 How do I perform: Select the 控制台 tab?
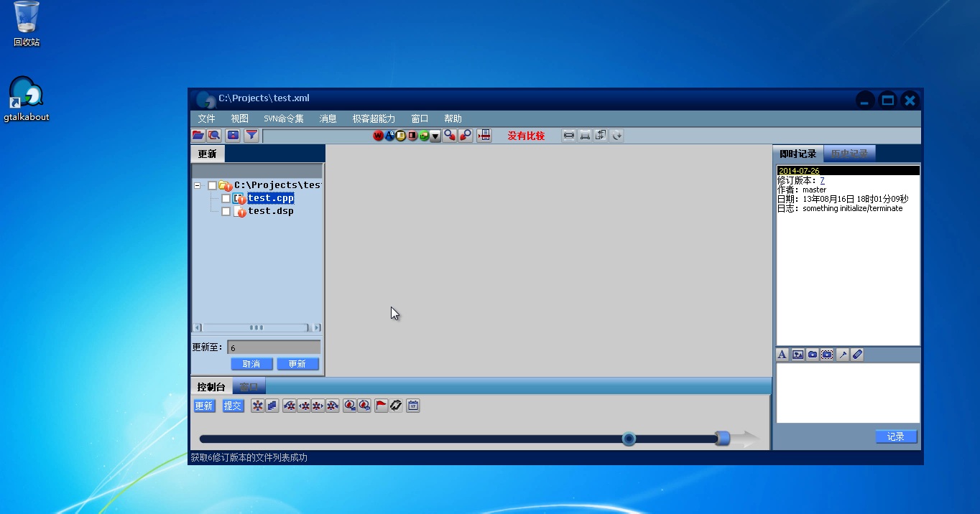coord(211,387)
